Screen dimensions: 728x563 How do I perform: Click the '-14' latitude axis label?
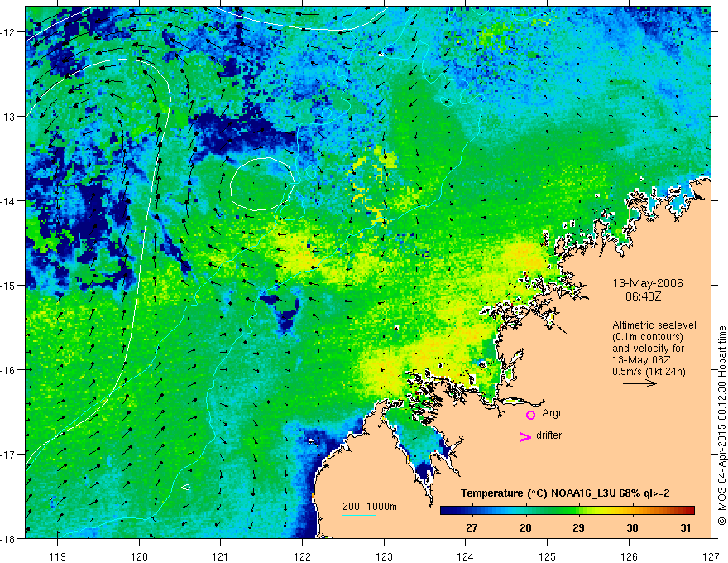pyautogui.click(x=8, y=201)
